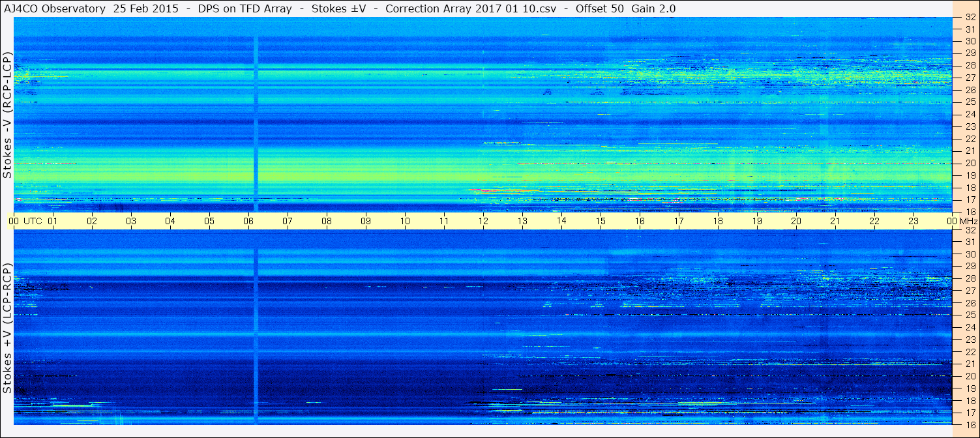
Task: Select the 02 hour time marker
Action: click(x=92, y=221)
